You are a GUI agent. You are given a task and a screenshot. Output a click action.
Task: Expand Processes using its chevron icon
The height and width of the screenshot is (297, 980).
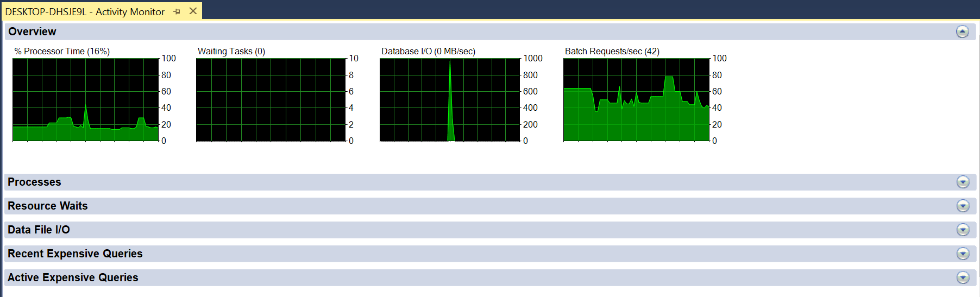coord(963,182)
